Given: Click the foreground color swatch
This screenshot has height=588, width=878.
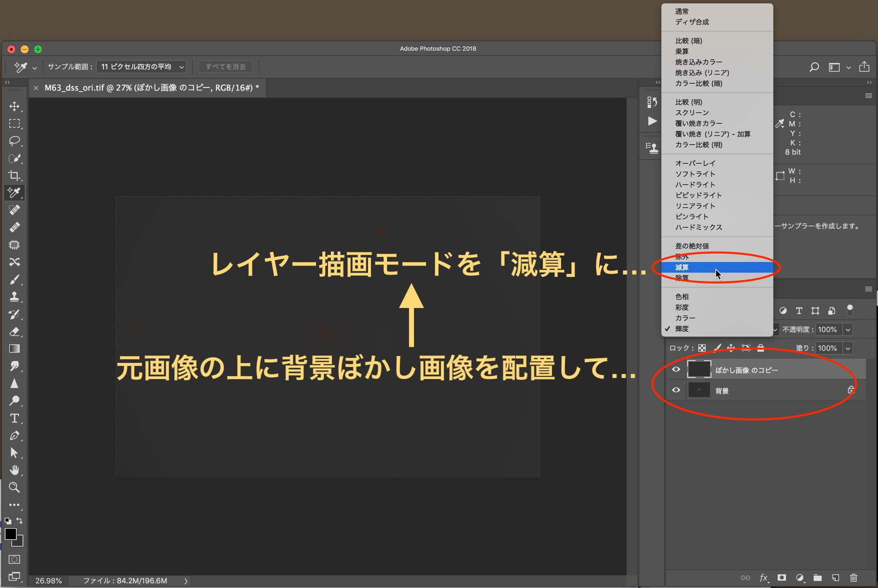Looking at the screenshot, I should [10, 533].
